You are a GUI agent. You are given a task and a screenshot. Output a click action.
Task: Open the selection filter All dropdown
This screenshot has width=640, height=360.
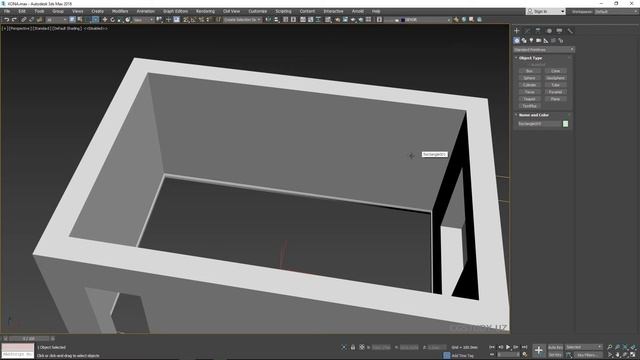tap(56, 20)
